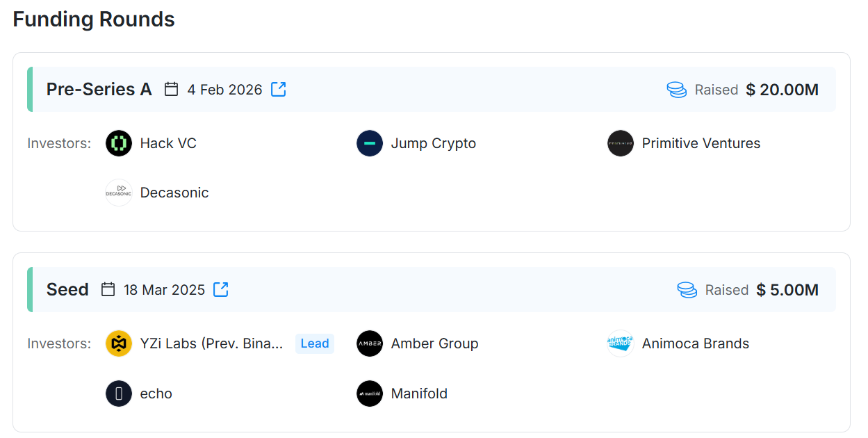868x438 pixels.
Task: Click the Jump Crypto logo icon
Action: [x=370, y=143]
